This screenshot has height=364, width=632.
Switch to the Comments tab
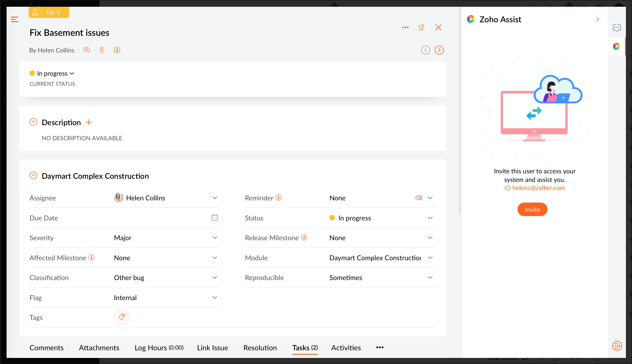coord(46,348)
